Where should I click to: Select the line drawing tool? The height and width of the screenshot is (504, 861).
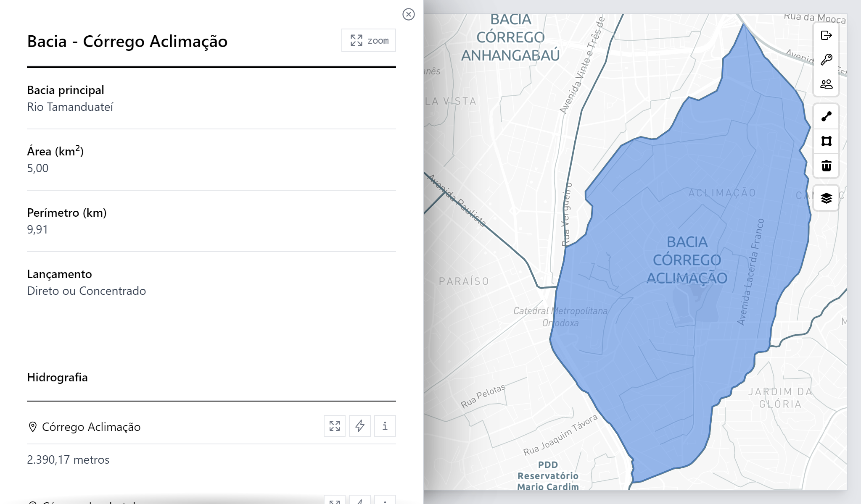(826, 116)
